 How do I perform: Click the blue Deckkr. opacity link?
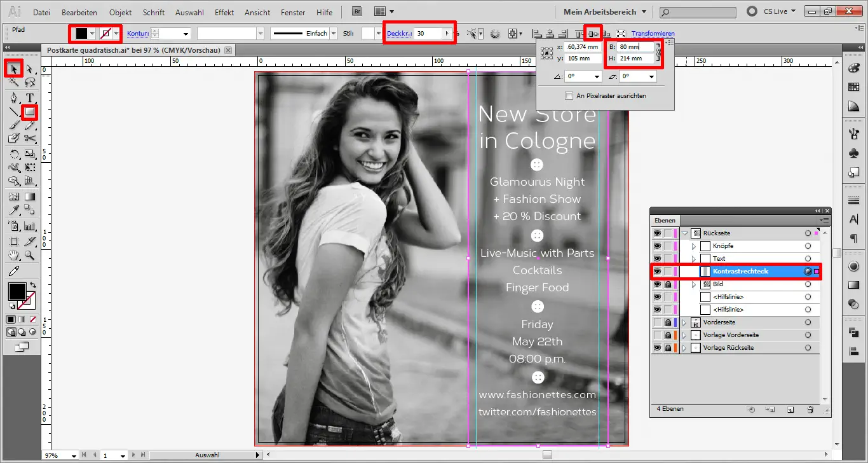(398, 34)
